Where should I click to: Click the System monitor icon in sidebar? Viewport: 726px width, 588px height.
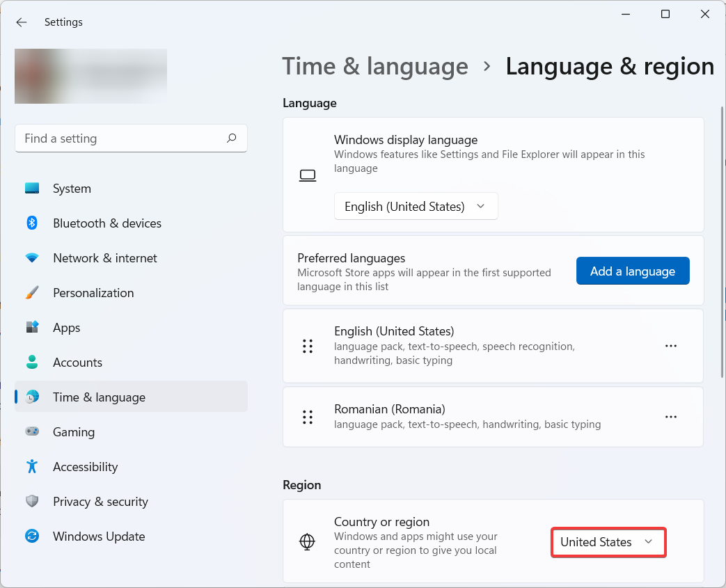tap(32, 189)
